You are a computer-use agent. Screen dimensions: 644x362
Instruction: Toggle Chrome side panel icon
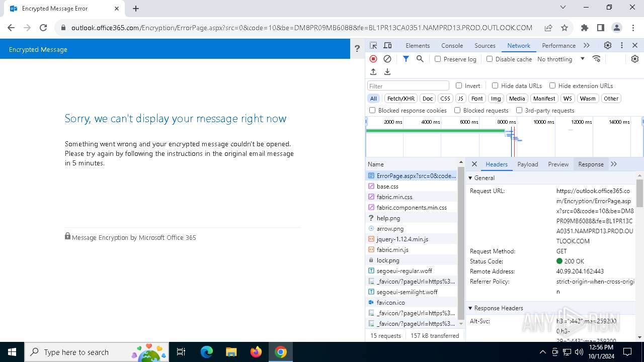click(601, 28)
